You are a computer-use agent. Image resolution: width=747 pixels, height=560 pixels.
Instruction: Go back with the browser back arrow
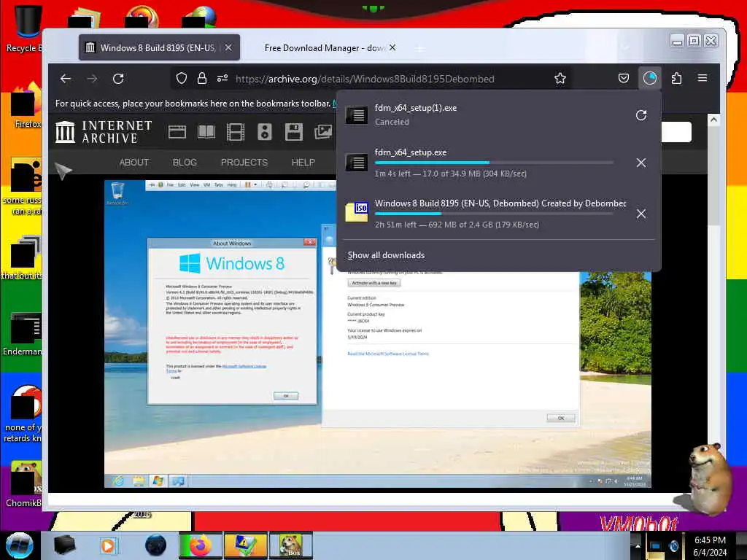tap(66, 79)
